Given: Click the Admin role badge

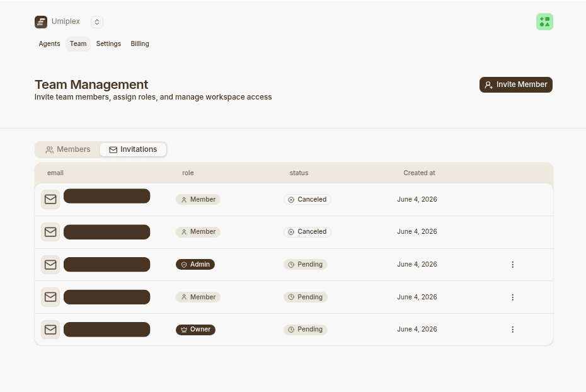Looking at the screenshot, I should click(195, 264).
